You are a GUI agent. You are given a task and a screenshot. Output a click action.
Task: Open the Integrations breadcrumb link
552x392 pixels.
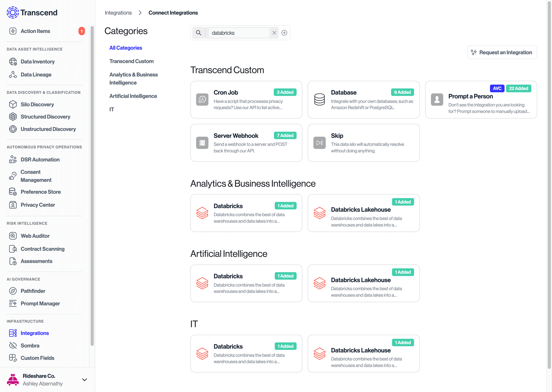[x=118, y=12]
